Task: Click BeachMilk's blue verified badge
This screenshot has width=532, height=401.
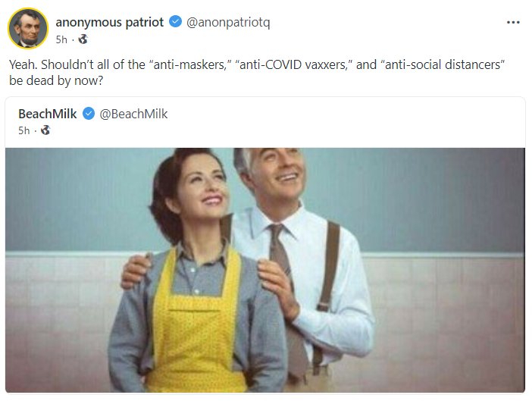Action: click(x=89, y=114)
